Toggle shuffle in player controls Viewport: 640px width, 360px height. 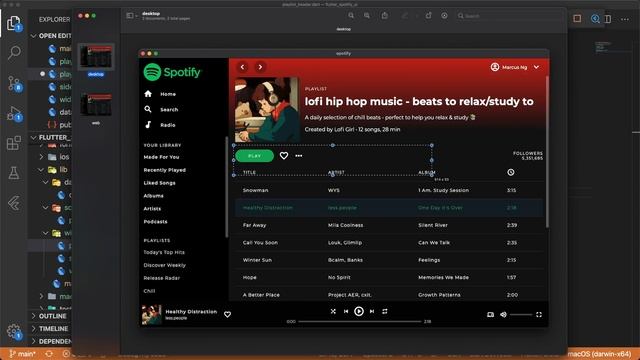pos(333,311)
